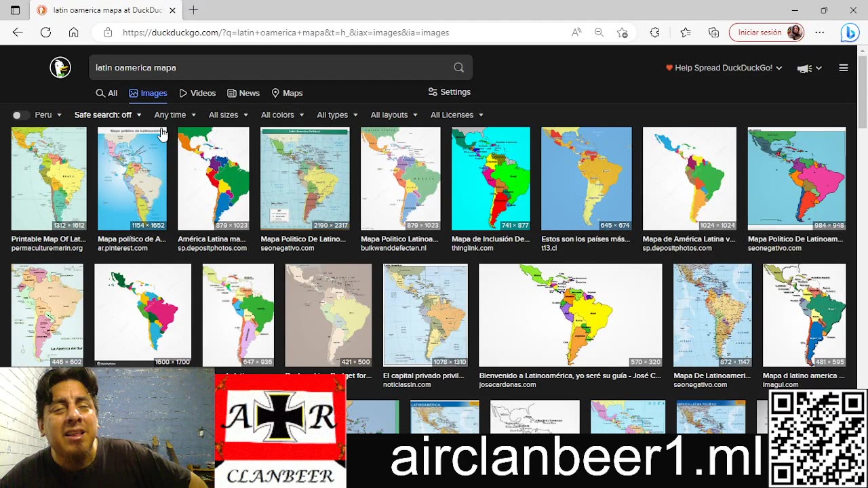Click the Iniciar sesión button
868x488 pixels.
(x=768, y=33)
